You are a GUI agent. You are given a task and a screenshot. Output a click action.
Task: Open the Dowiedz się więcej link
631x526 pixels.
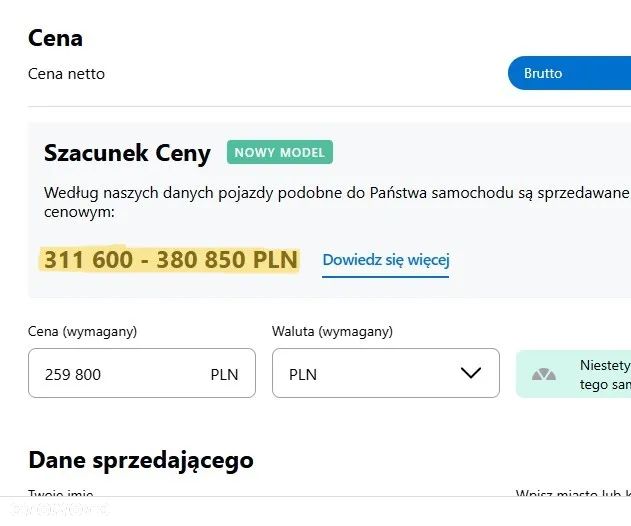click(x=385, y=260)
